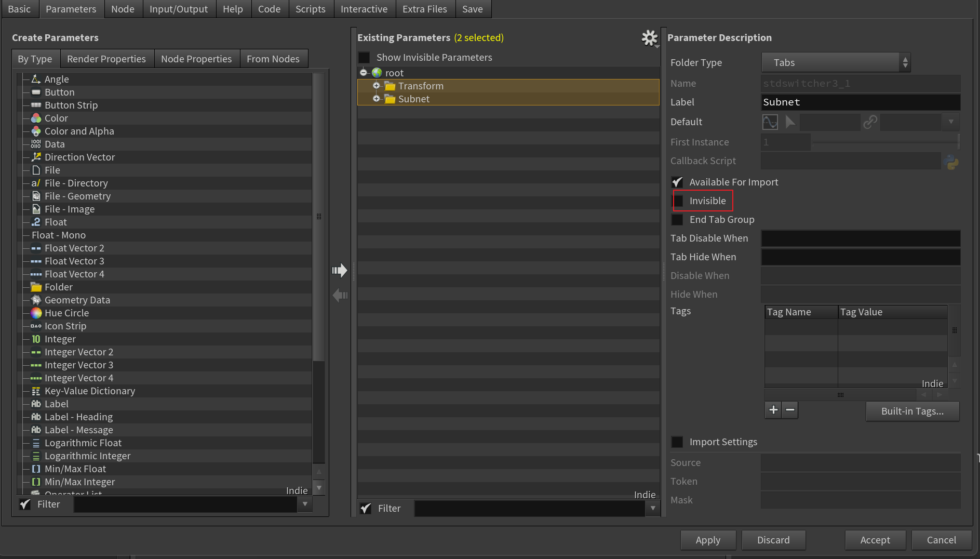Click the Direction Vector icon
This screenshot has width=980, height=559.
(36, 157)
